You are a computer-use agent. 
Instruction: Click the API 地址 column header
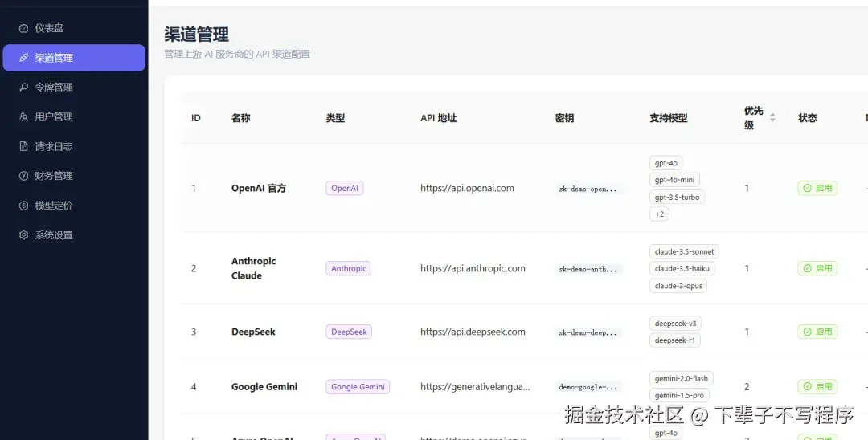(x=439, y=118)
